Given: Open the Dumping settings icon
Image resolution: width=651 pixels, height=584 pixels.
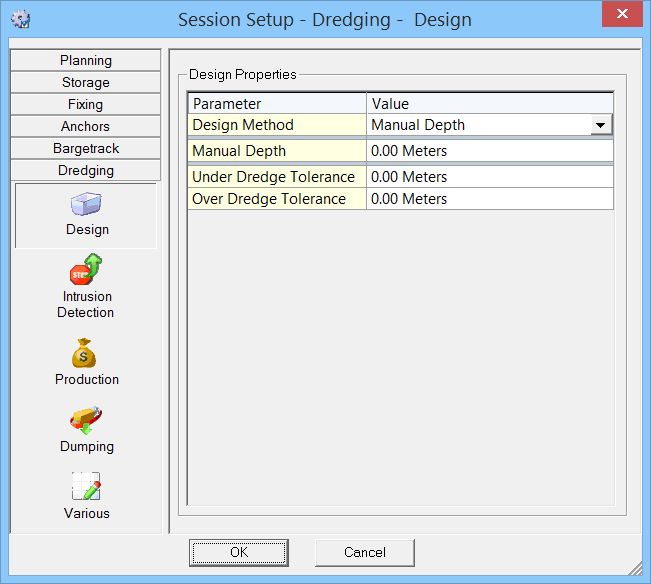Looking at the screenshot, I should coord(86,421).
